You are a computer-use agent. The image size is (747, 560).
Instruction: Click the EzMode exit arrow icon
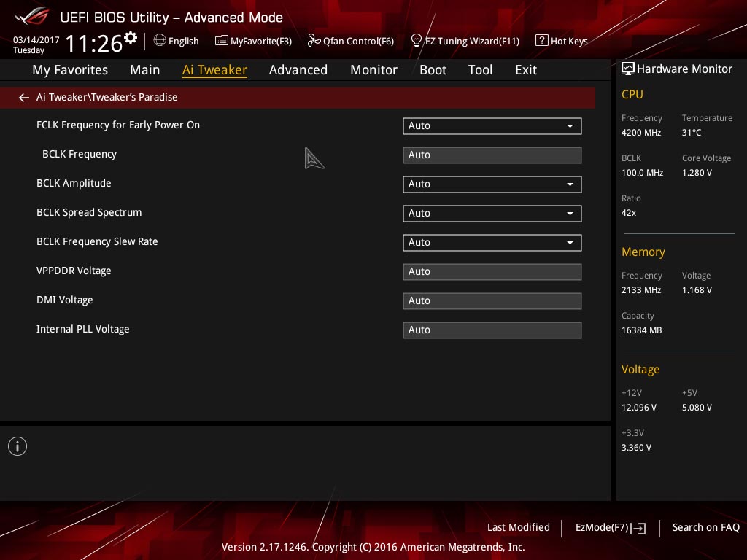click(x=638, y=528)
